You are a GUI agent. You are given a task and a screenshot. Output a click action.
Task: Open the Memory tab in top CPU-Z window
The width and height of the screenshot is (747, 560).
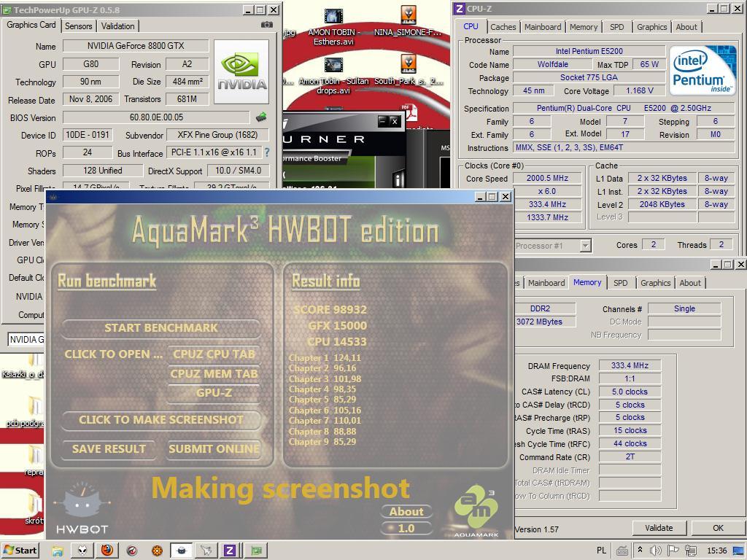point(583,27)
